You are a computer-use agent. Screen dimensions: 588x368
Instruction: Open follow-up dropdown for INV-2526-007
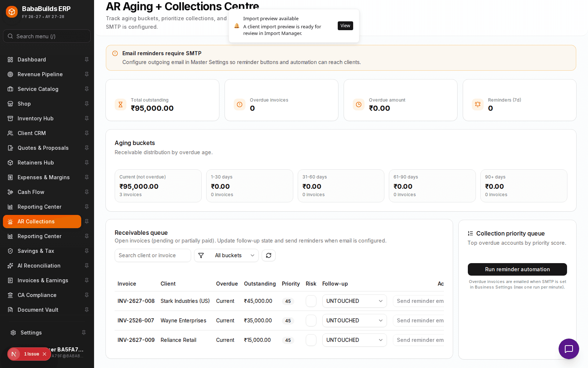pos(355,321)
